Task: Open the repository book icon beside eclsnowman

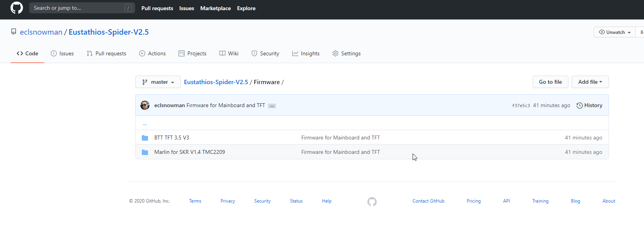Action: (x=14, y=32)
